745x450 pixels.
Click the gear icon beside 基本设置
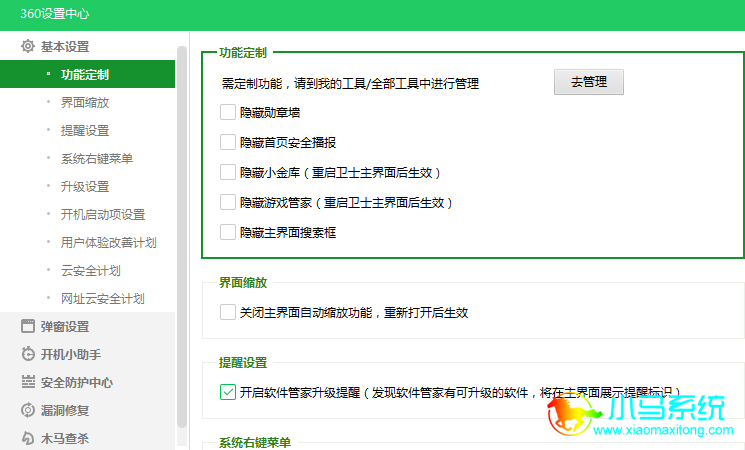28,46
